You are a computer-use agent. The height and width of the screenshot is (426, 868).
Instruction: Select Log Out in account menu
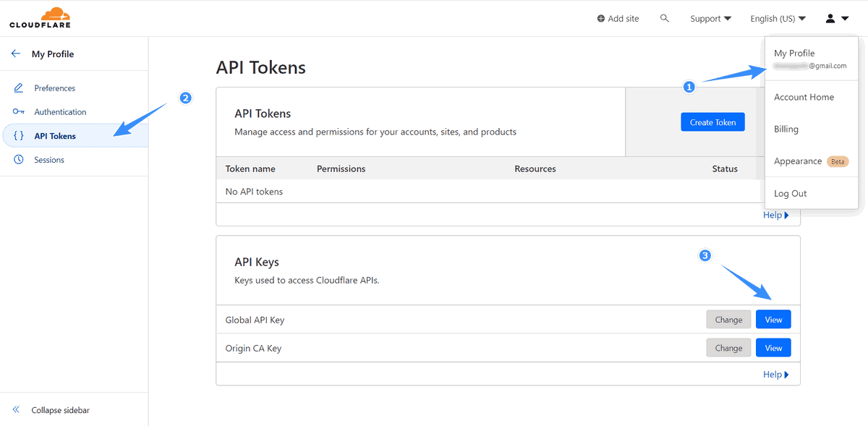coord(791,193)
